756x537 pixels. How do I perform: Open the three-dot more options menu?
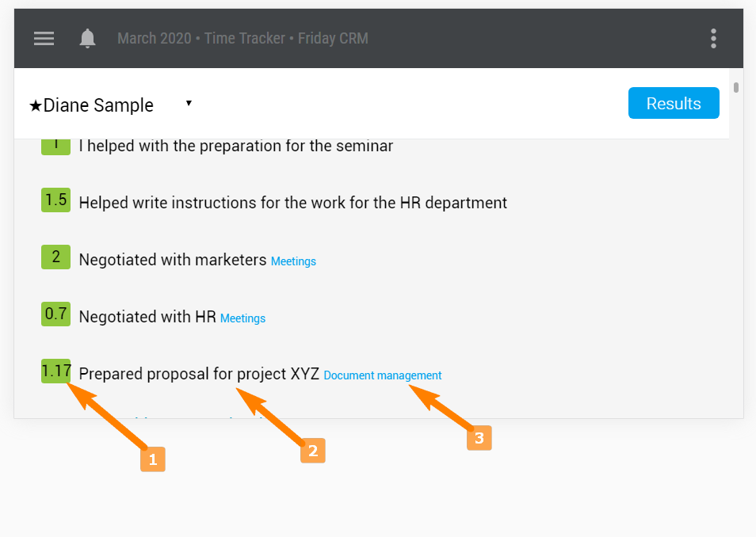[713, 39]
